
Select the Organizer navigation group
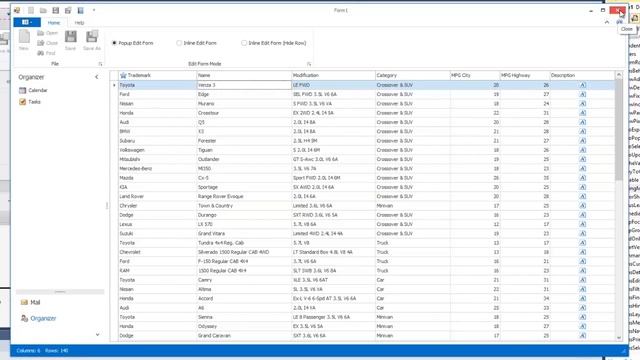39,318
